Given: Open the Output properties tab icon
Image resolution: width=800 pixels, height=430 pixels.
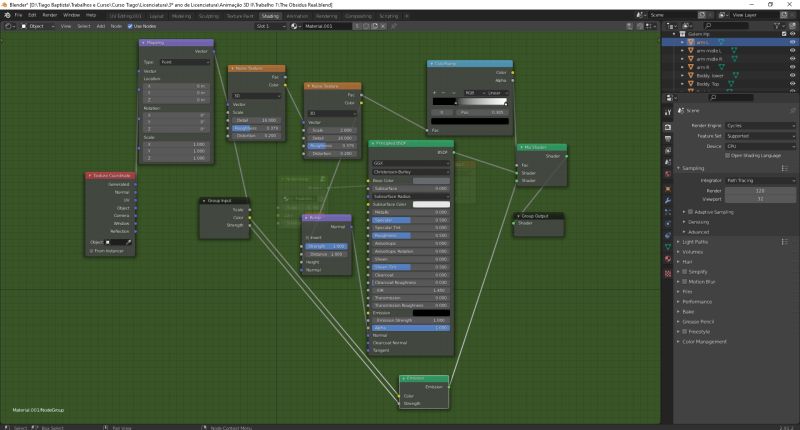Looking at the screenshot, I should click(668, 139).
